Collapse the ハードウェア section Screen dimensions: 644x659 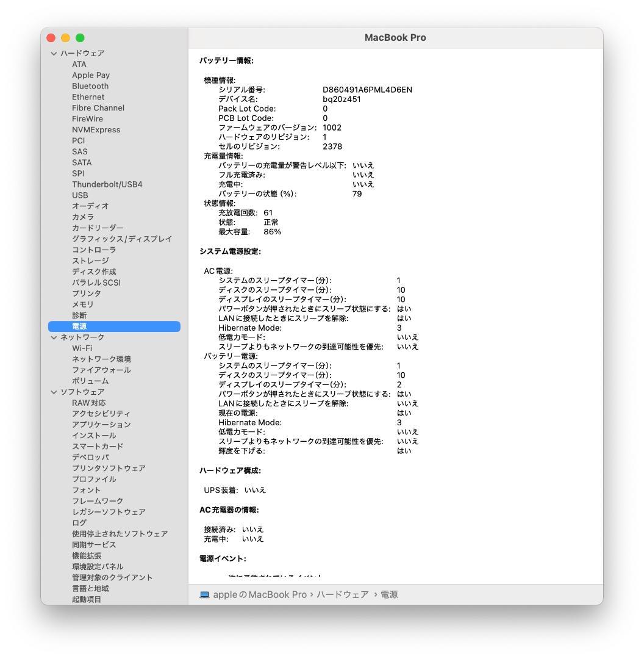tap(54, 53)
